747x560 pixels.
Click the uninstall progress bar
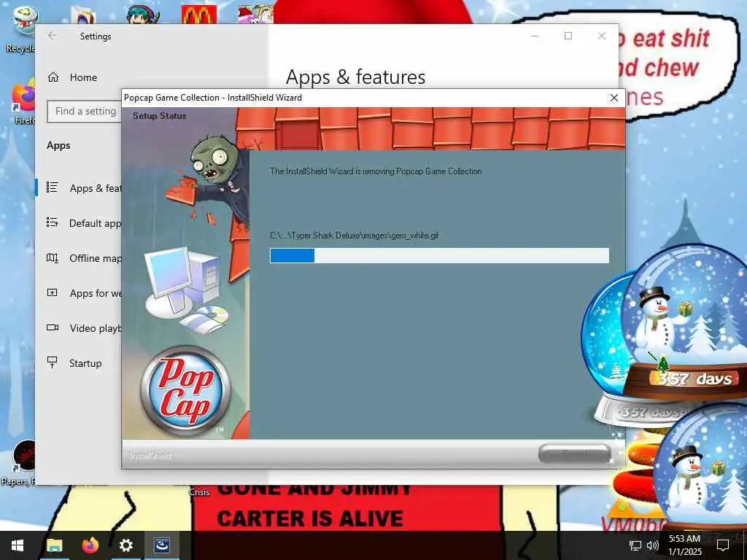(x=439, y=255)
